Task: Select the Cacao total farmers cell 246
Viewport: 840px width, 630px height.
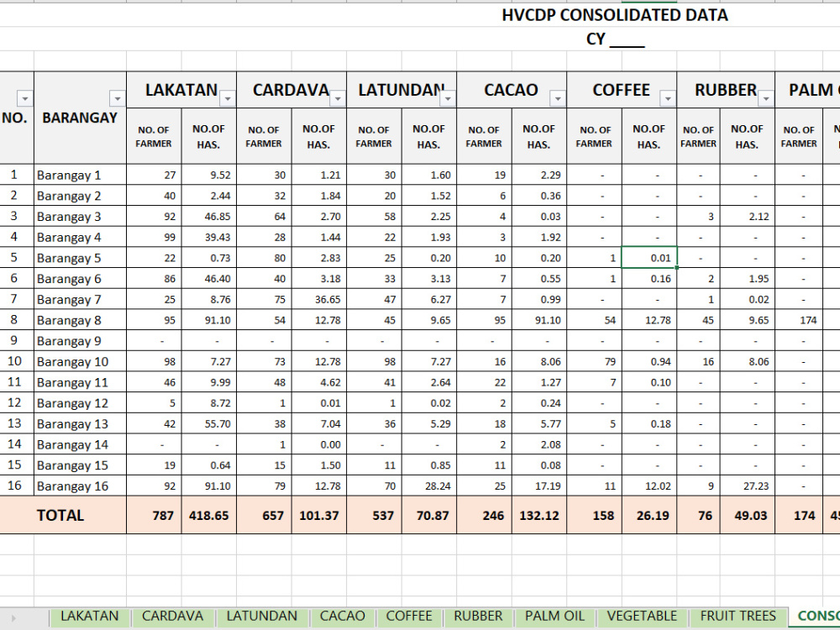Action: coord(485,515)
